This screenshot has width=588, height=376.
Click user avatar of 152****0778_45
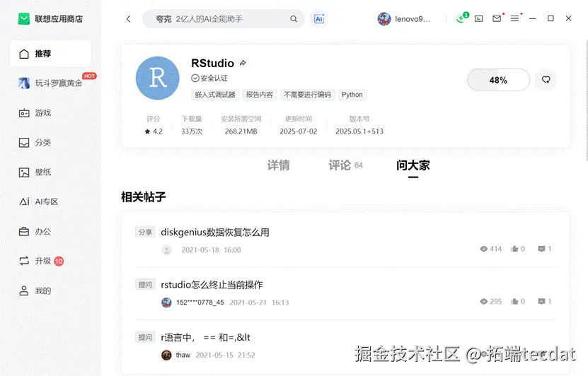[166, 302]
